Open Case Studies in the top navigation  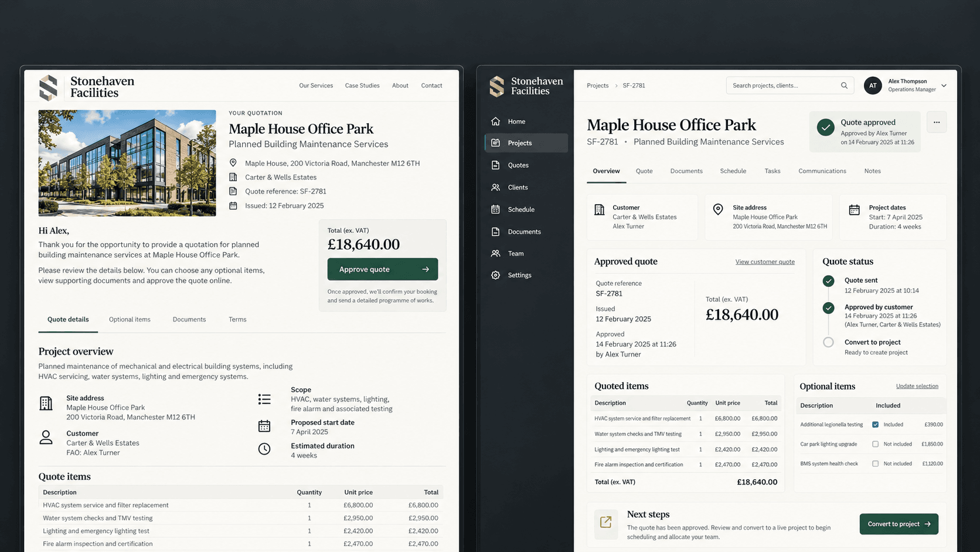(x=362, y=86)
